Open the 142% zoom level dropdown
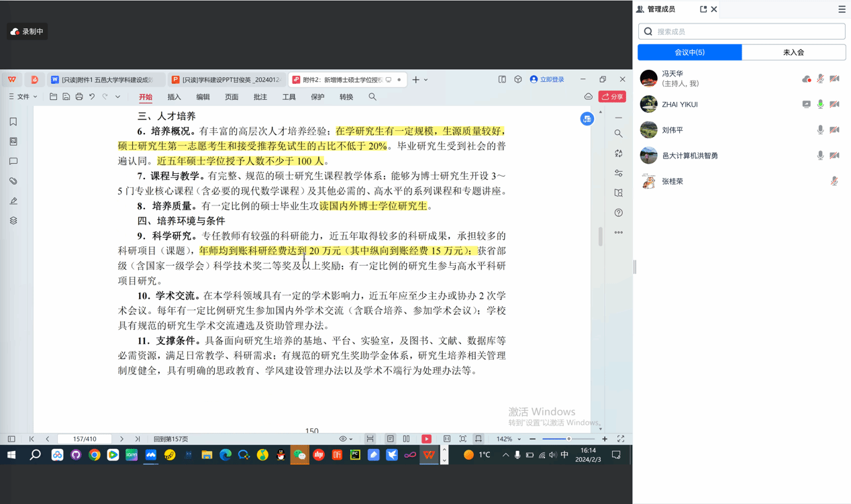This screenshot has height=504, width=851. [x=509, y=439]
